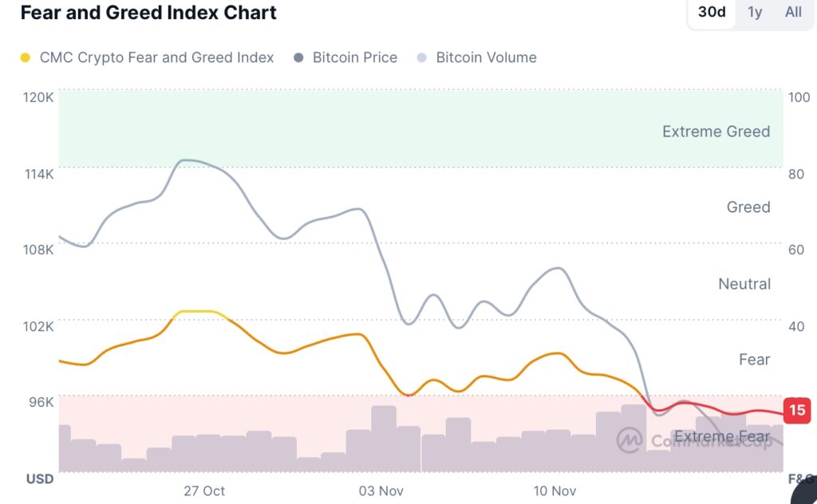Image resolution: width=817 pixels, height=504 pixels.
Task: Click the USD currency label
Action: point(41,478)
